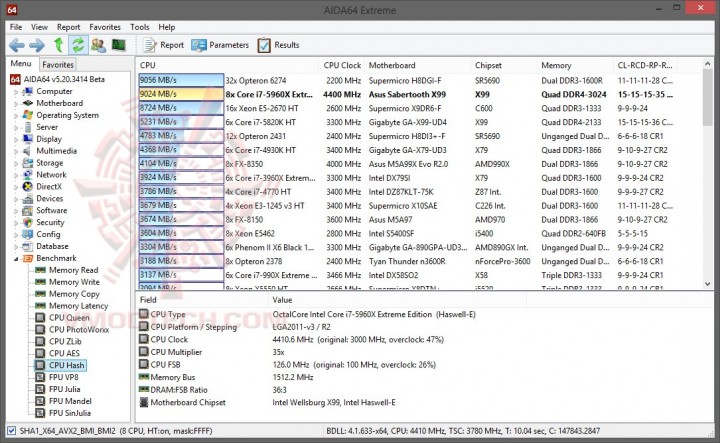
Task: Expand the Operating System node
Action: 16,116
